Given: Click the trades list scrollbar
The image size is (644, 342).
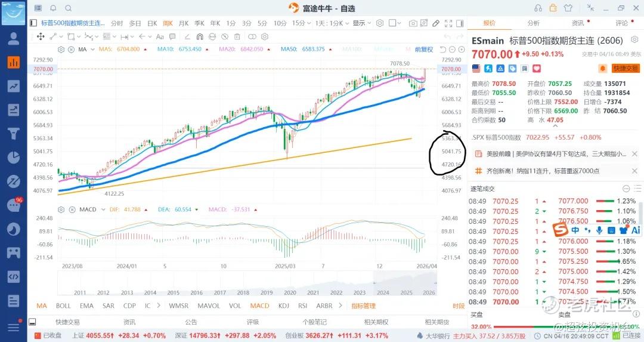Looking at the screenshot, I should pyautogui.click(x=639, y=214).
